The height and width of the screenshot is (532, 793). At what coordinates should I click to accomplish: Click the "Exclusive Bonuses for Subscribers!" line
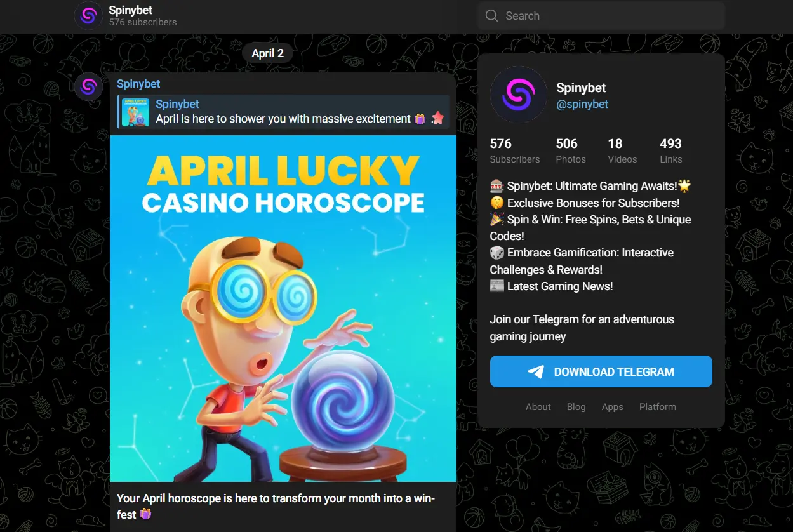[585, 203]
